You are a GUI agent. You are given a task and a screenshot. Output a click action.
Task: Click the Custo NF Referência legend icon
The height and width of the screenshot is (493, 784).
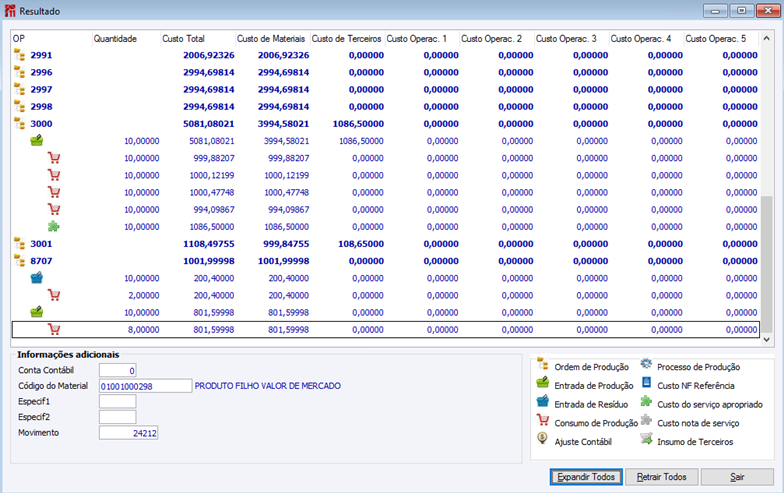pyautogui.click(x=647, y=384)
